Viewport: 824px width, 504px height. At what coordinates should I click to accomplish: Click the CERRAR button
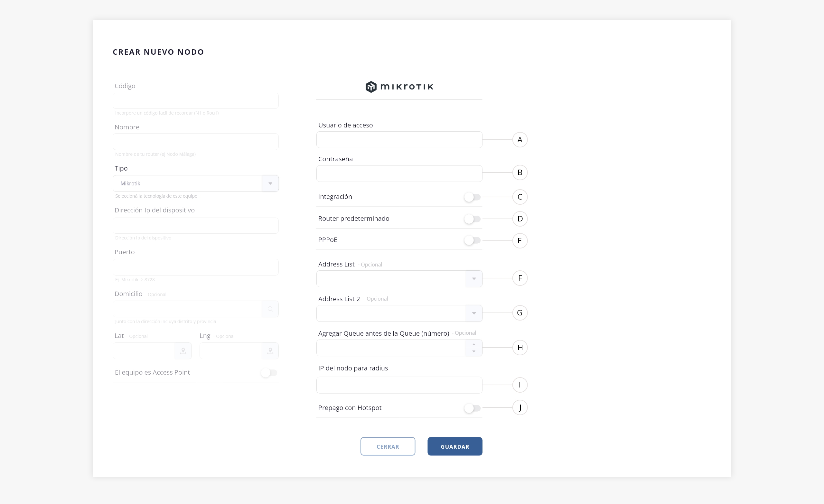coord(388,446)
